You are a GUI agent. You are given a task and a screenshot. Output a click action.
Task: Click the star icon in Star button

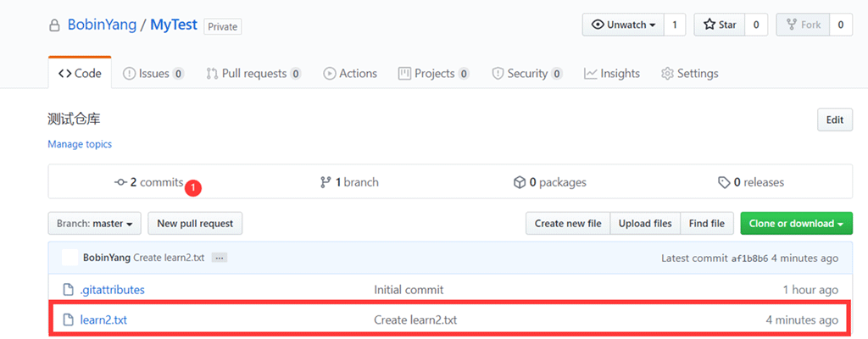(x=709, y=25)
